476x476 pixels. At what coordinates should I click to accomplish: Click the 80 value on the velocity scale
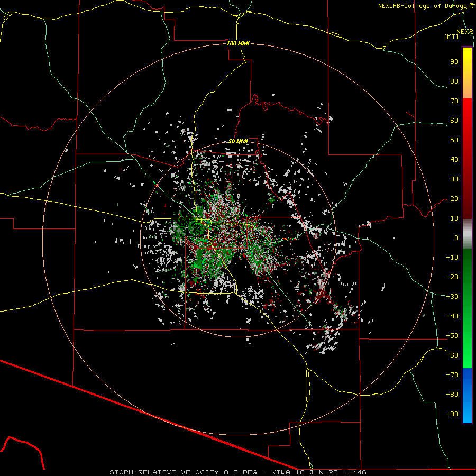coord(454,81)
